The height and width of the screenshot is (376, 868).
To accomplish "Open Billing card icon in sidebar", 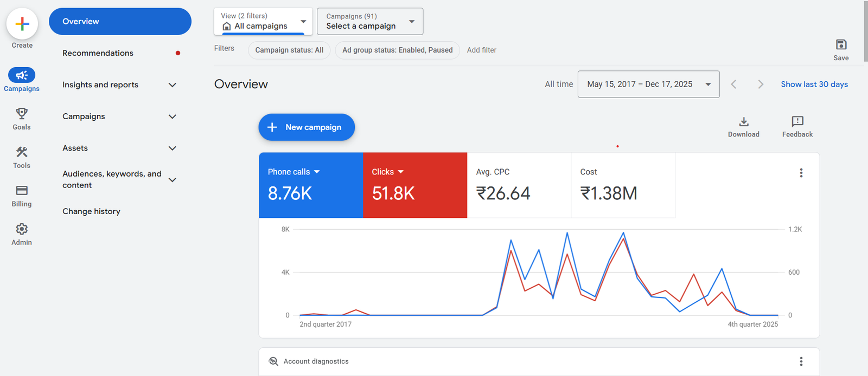I will 22,191.
